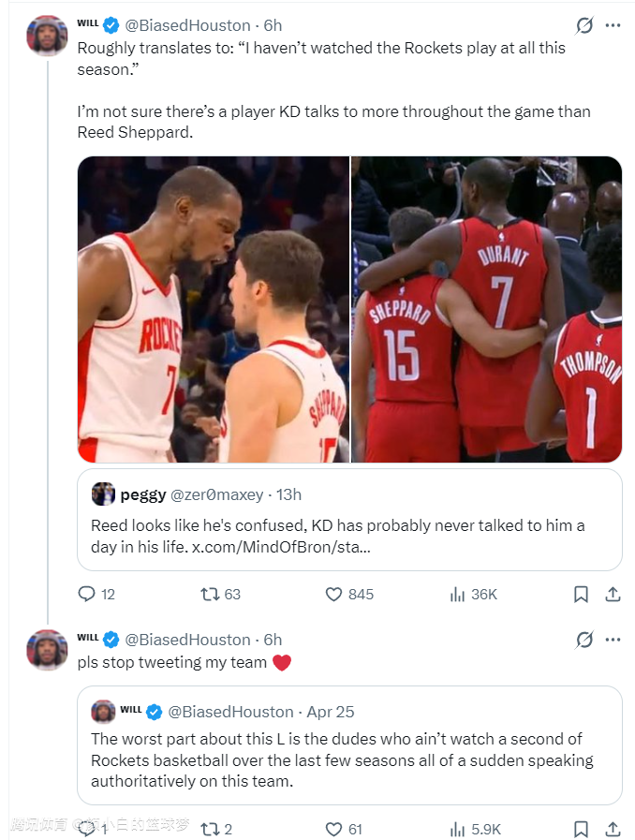Repost the second tweet with 2 reposts
Viewport: 635px width, 840px height.
[211, 829]
